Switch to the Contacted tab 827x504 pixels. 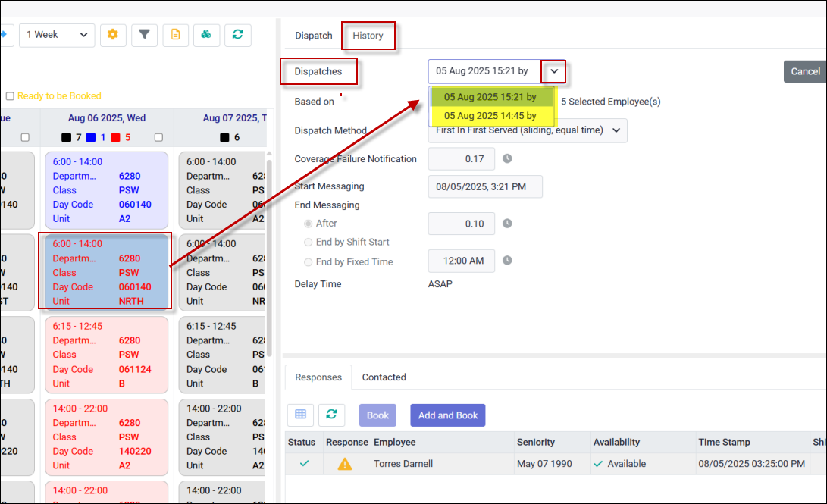pos(384,377)
